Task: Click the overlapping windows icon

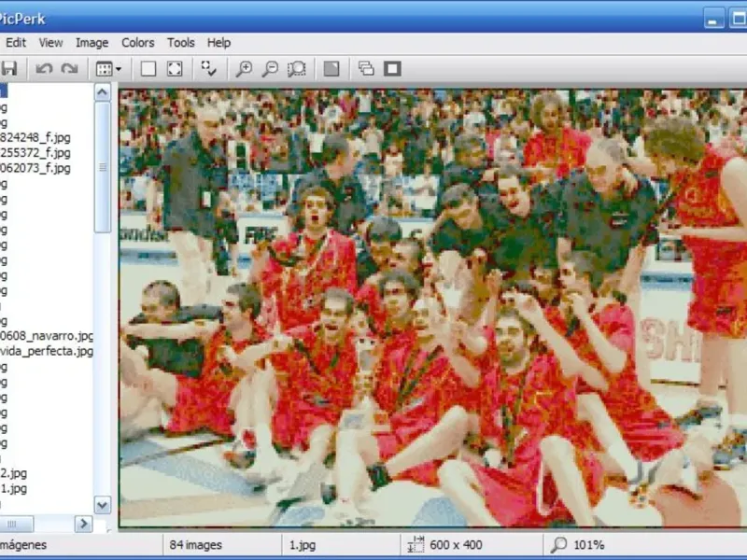Action: 366,68
